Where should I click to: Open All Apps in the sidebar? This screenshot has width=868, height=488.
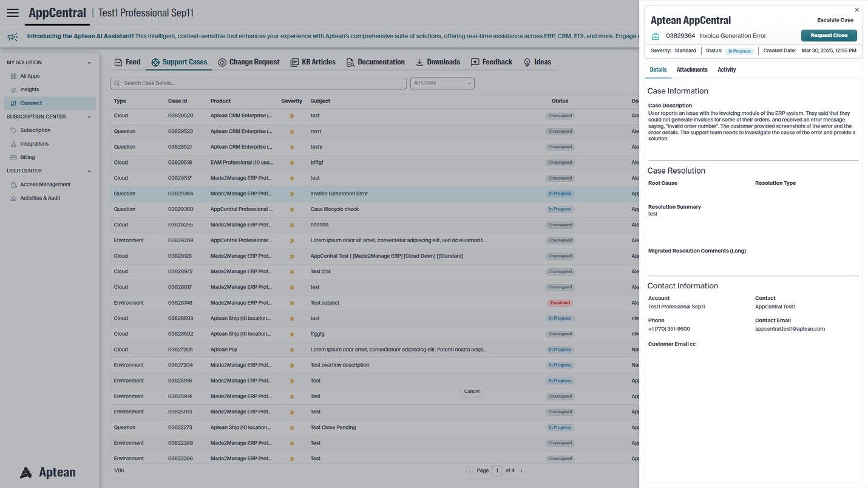30,76
